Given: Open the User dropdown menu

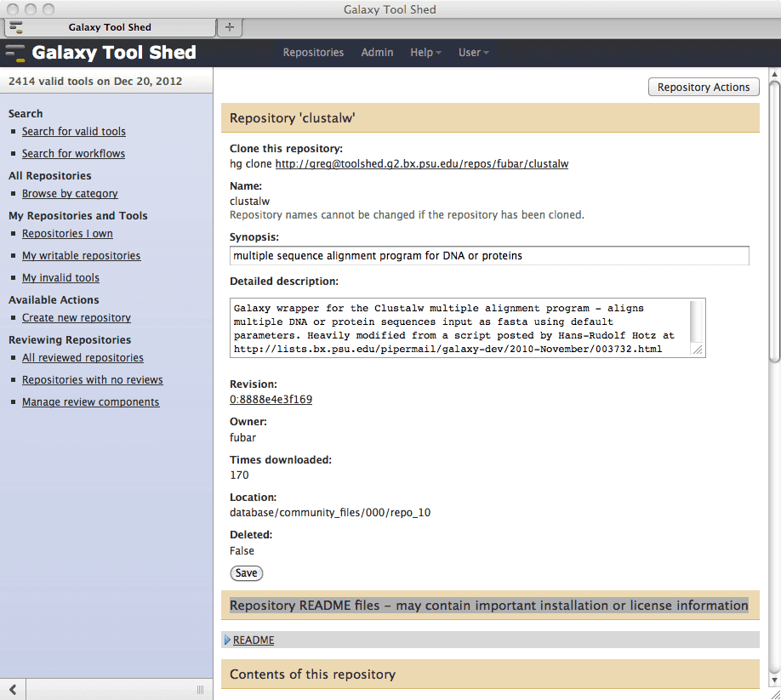Looking at the screenshot, I should tap(473, 53).
